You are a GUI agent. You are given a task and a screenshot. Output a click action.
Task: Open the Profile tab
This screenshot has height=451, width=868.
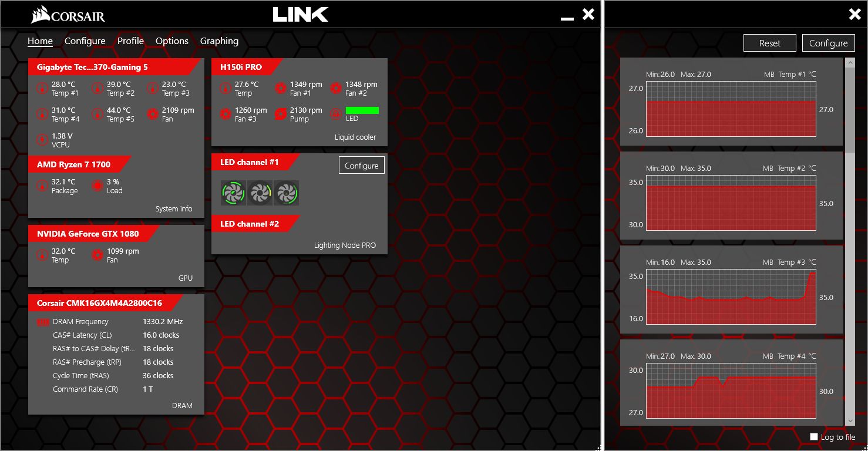pos(130,41)
